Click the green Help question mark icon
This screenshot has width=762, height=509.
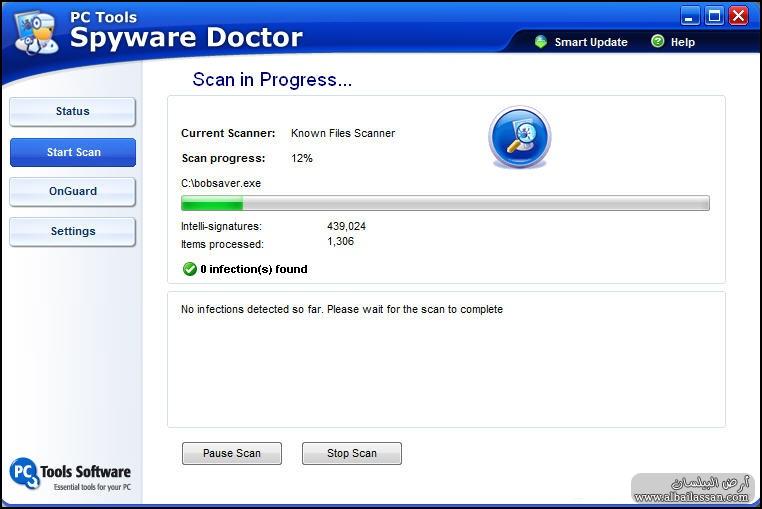point(657,41)
